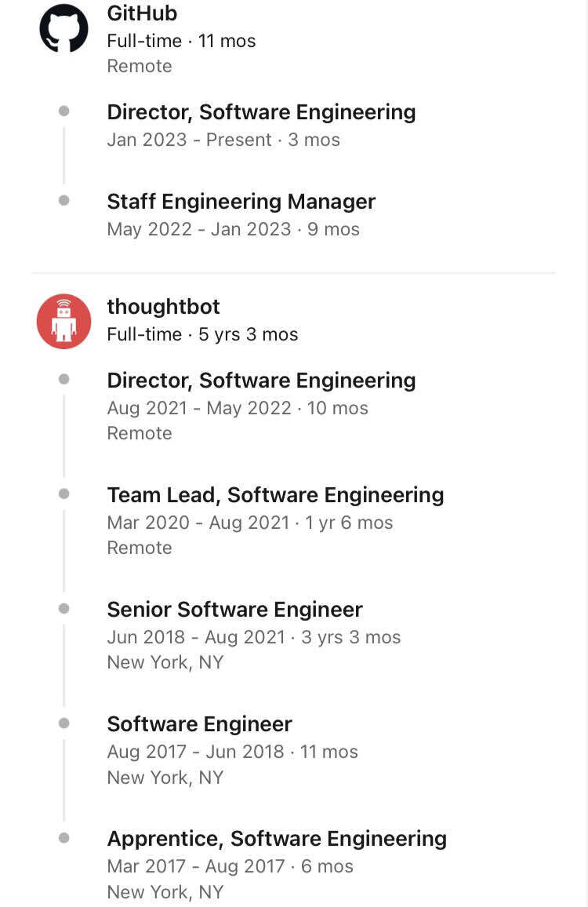The width and height of the screenshot is (588, 907).
Task: Select thoughtbot Director, Software Engineering role
Action: 261,381
